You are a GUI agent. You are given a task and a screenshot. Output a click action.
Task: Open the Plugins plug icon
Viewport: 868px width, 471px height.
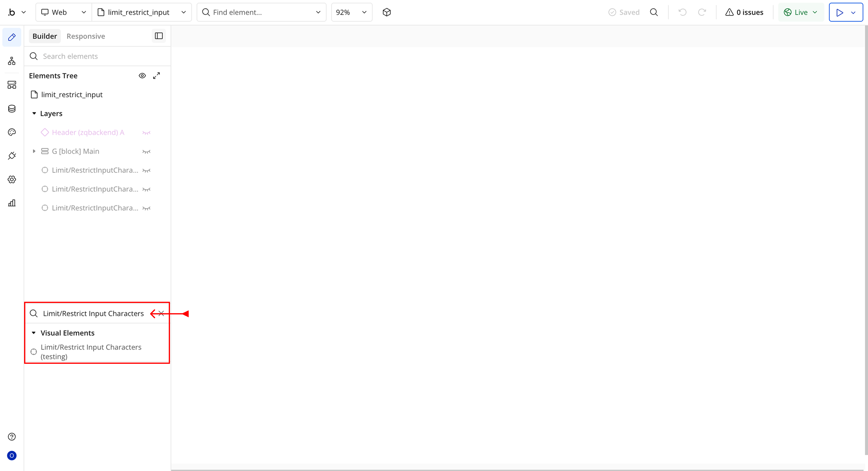tap(12, 155)
